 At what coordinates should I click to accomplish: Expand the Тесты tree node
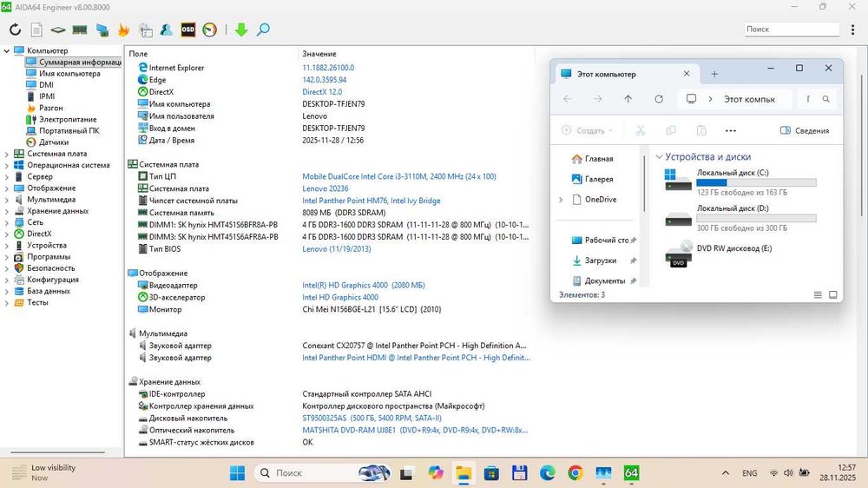(7, 302)
